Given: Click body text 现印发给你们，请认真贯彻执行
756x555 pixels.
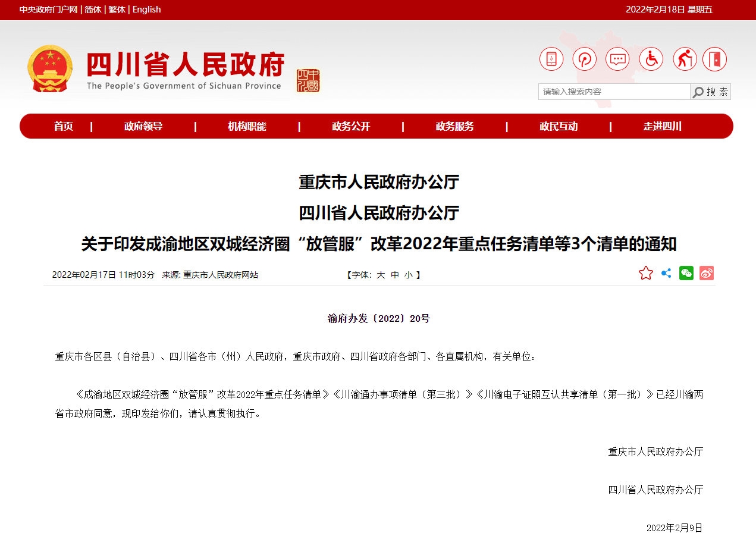Looking at the screenshot, I should tap(192, 413).
